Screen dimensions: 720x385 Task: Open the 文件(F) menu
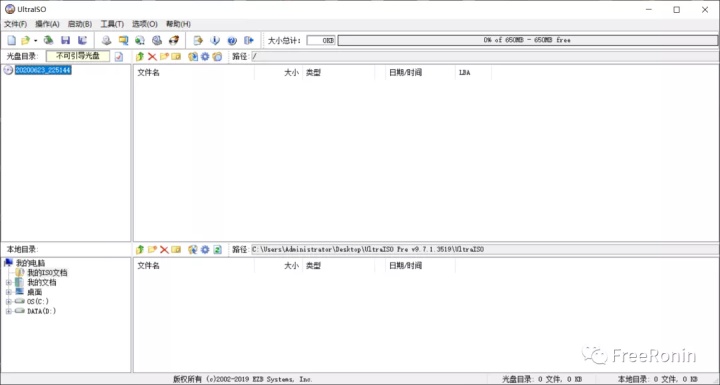16,24
